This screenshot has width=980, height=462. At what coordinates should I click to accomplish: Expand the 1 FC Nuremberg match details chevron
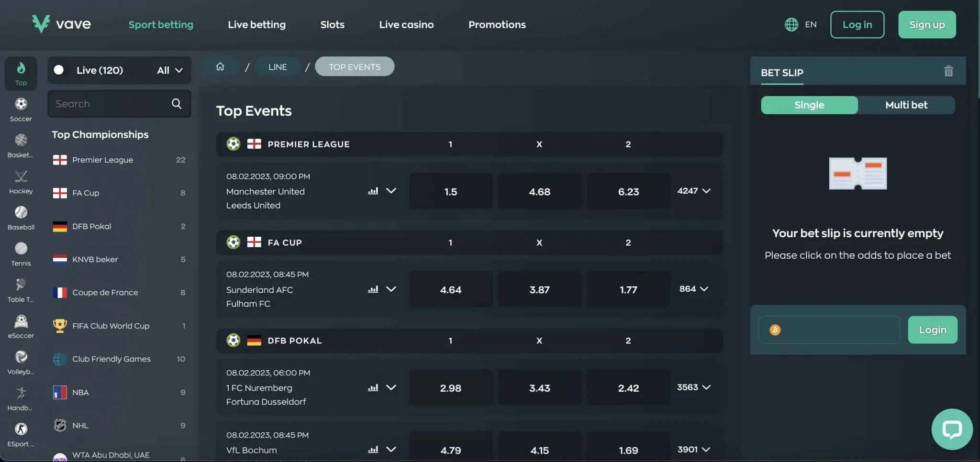coord(391,387)
